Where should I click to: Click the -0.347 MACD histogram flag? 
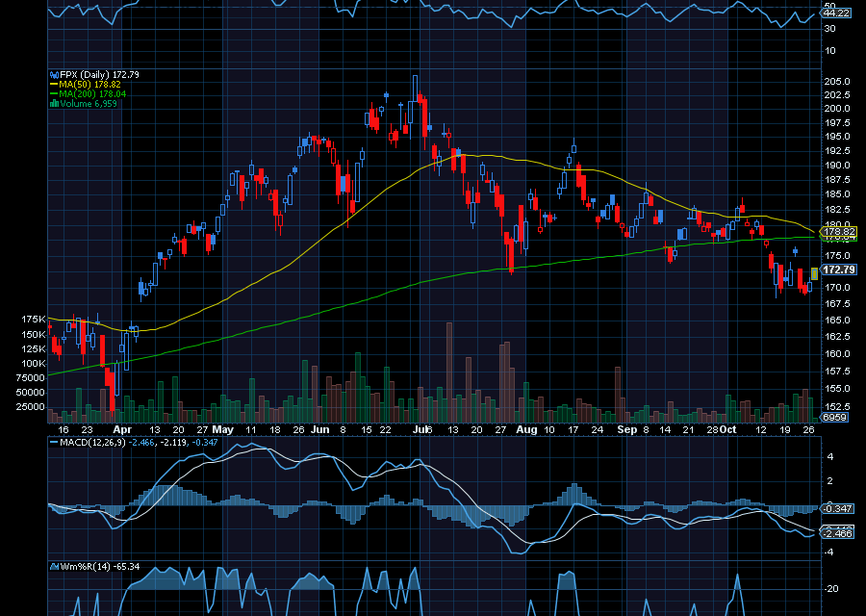click(838, 508)
